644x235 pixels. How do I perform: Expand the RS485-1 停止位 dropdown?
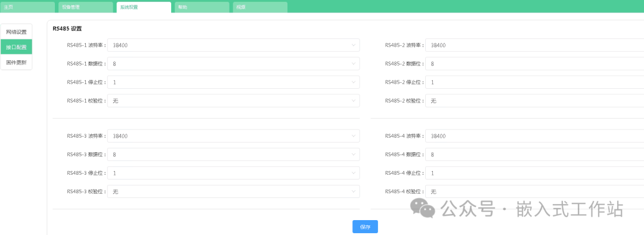(x=233, y=82)
